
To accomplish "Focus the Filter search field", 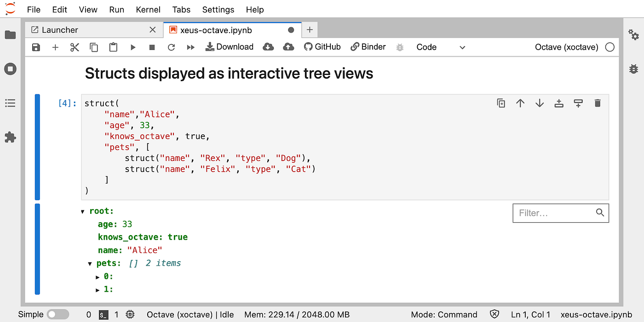I will tap(561, 213).
